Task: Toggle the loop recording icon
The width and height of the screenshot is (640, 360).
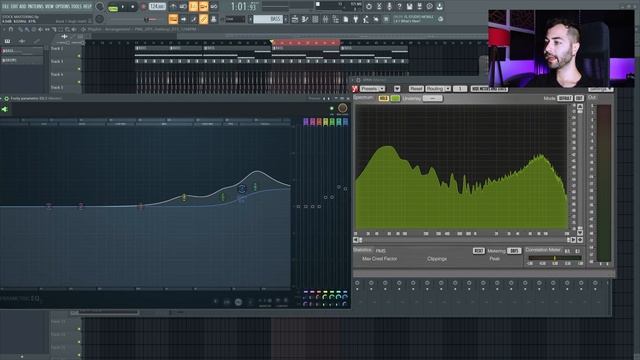Action: click(x=213, y=7)
